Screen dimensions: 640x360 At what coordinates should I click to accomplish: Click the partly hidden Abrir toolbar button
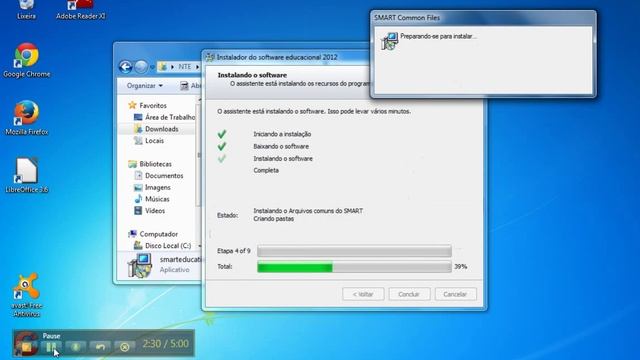tap(191, 86)
